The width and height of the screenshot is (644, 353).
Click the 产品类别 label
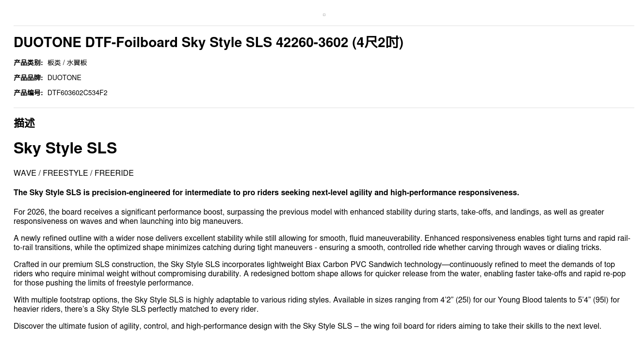pos(28,63)
